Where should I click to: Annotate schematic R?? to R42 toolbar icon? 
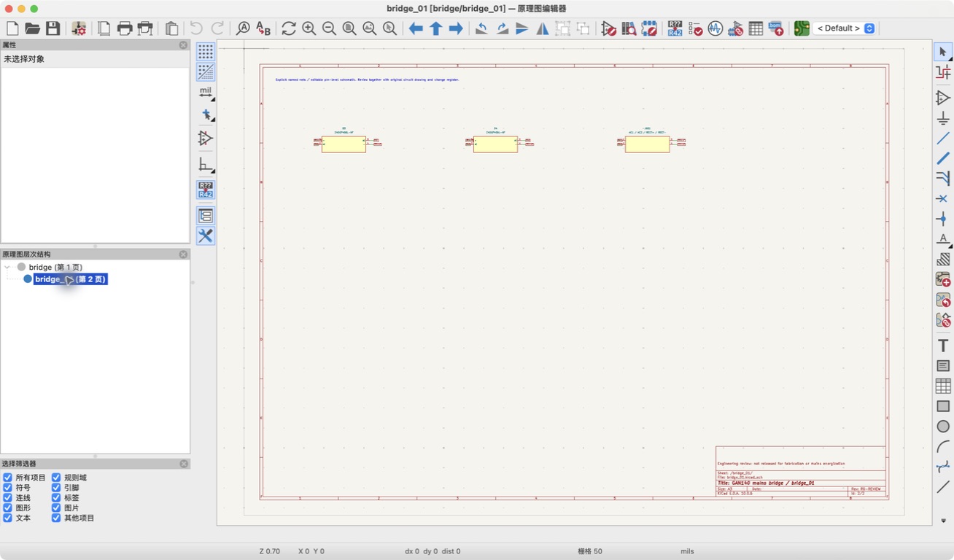point(675,28)
